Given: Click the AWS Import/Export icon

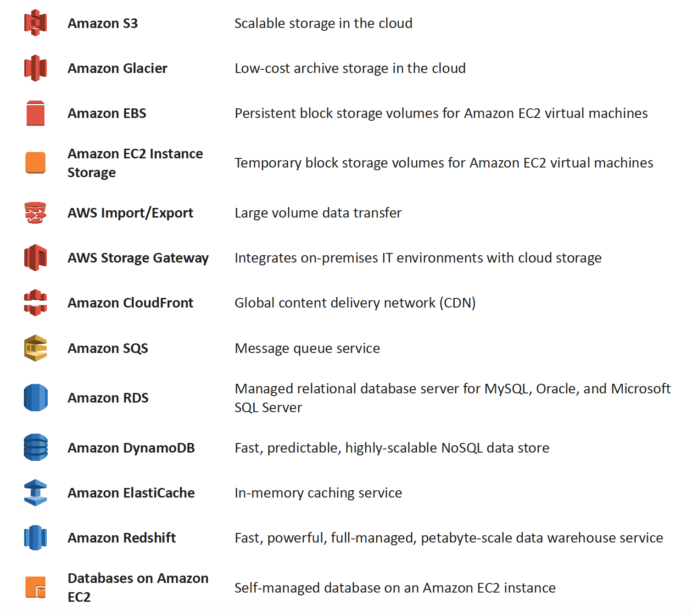Looking at the screenshot, I should [x=35, y=213].
